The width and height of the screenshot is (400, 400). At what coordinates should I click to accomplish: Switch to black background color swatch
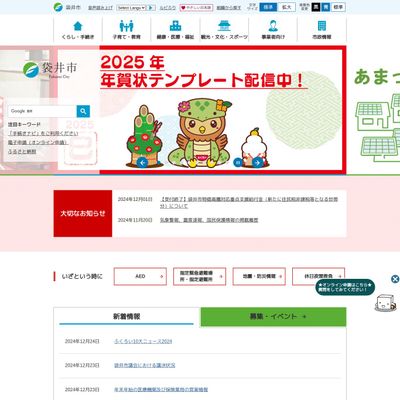(x=316, y=7)
